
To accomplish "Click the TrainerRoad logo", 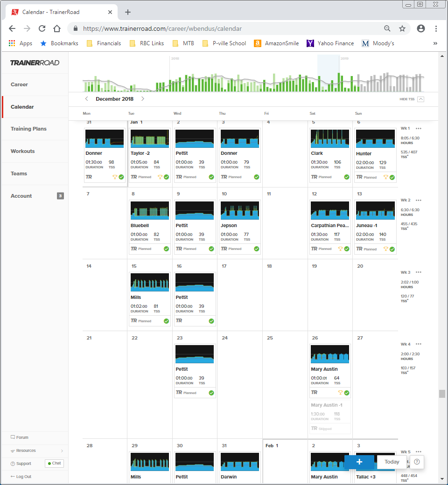I will click(35, 63).
